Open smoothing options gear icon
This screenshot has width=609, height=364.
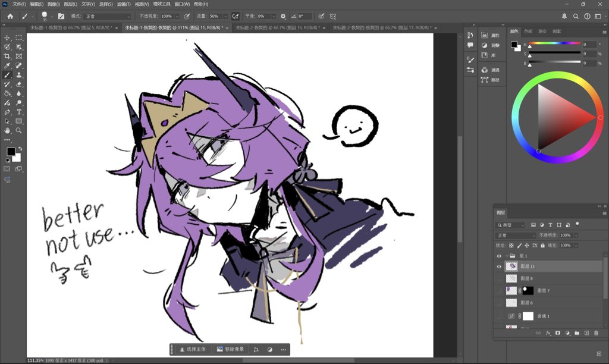283,16
